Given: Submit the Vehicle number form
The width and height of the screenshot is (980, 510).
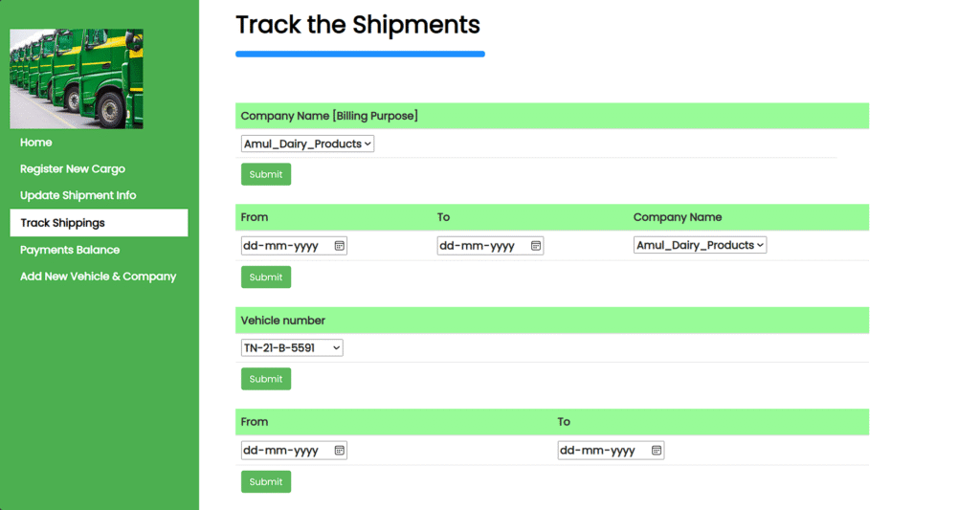Looking at the screenshot, I should pyautogui.click(x=266, y=379).
